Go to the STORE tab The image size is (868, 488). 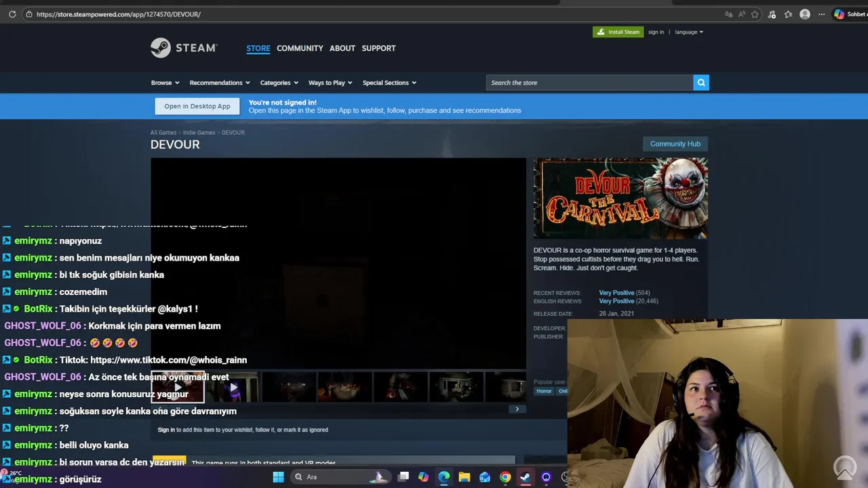(x=258, y=48)
